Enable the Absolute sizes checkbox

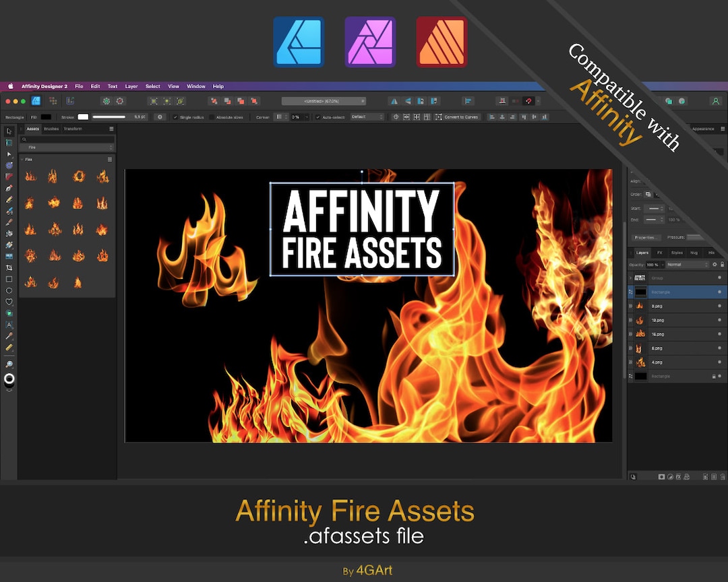(210, 118)
